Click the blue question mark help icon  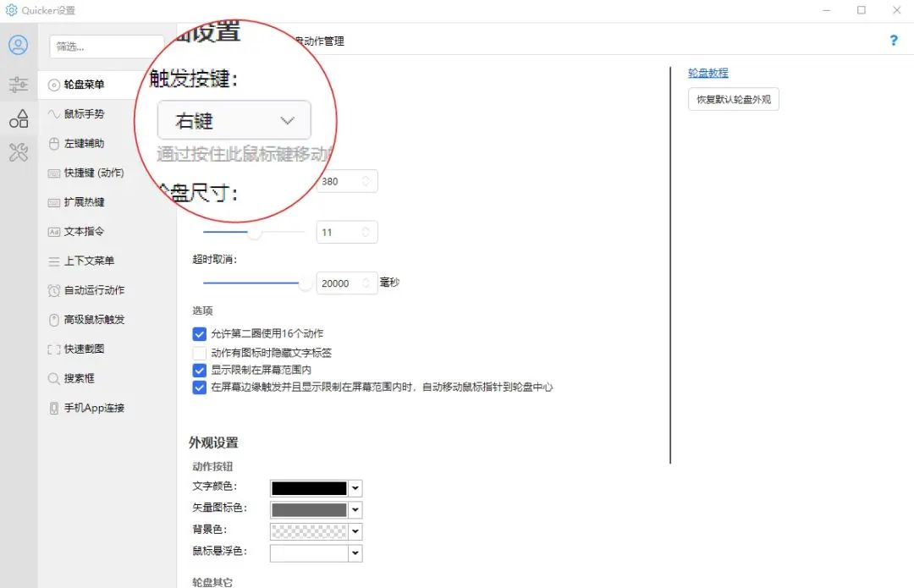pyautogui.click(x=894, y=40)
